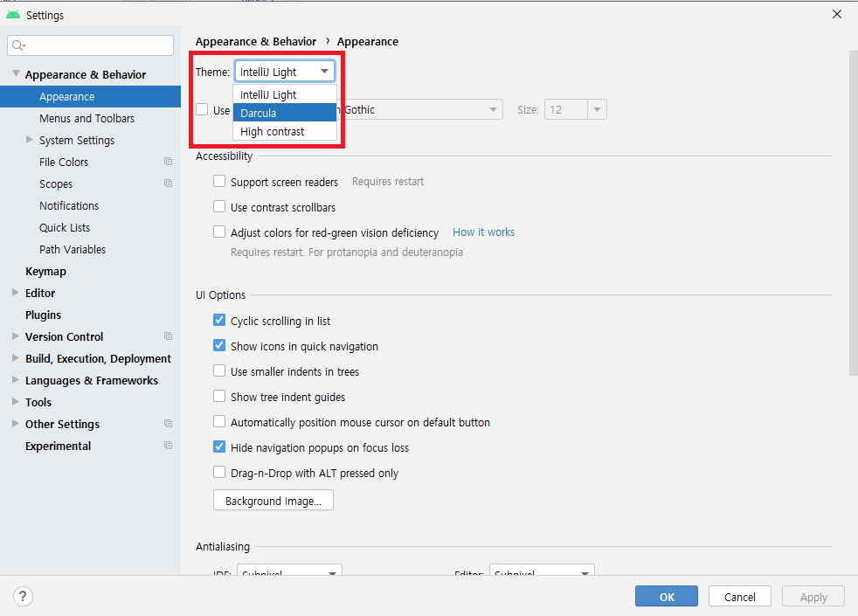
Task: Click the Android Studio icon in title bar
Action: tap(13, 15)
